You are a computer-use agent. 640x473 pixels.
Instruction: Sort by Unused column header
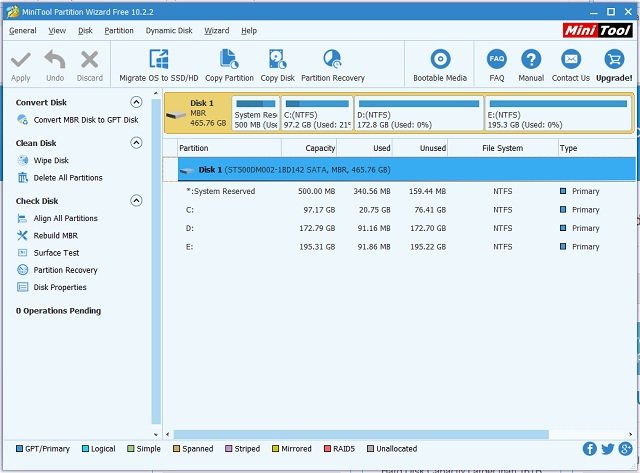[420, 148]
